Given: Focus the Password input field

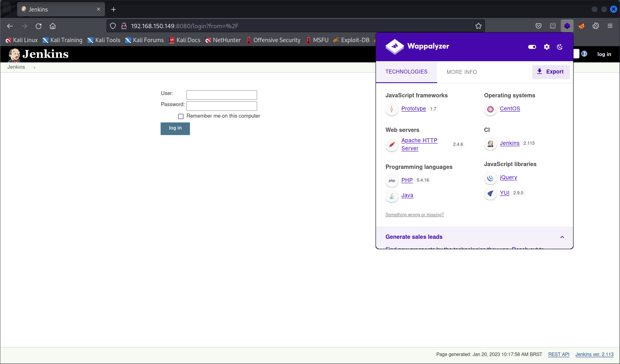Looking at the screenshot, I should (x=222, y=106).
